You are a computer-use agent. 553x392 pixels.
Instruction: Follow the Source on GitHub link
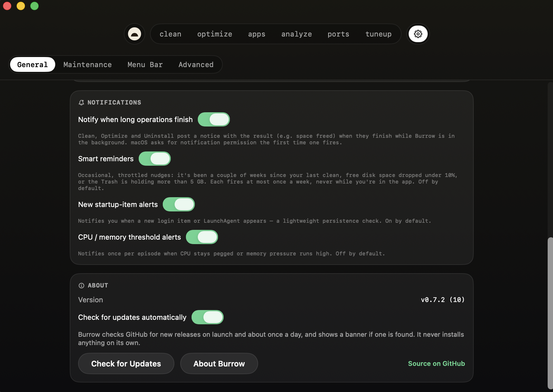tap(437, 363)
